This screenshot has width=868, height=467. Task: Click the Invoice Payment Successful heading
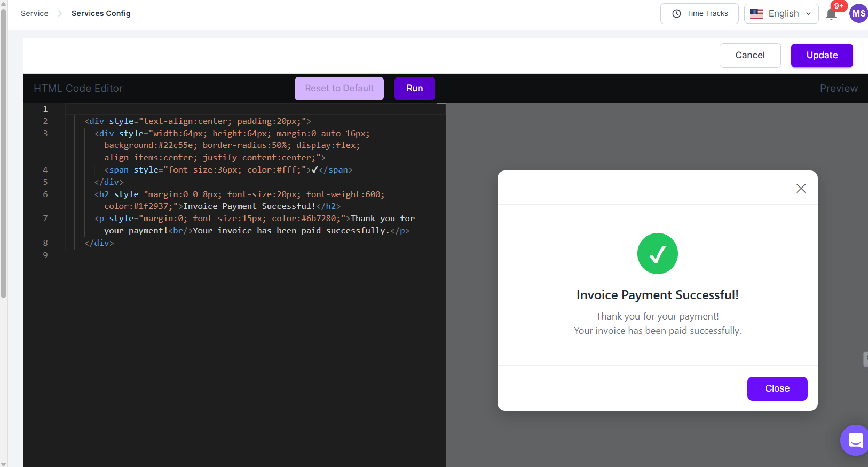(x=657, y=295)
